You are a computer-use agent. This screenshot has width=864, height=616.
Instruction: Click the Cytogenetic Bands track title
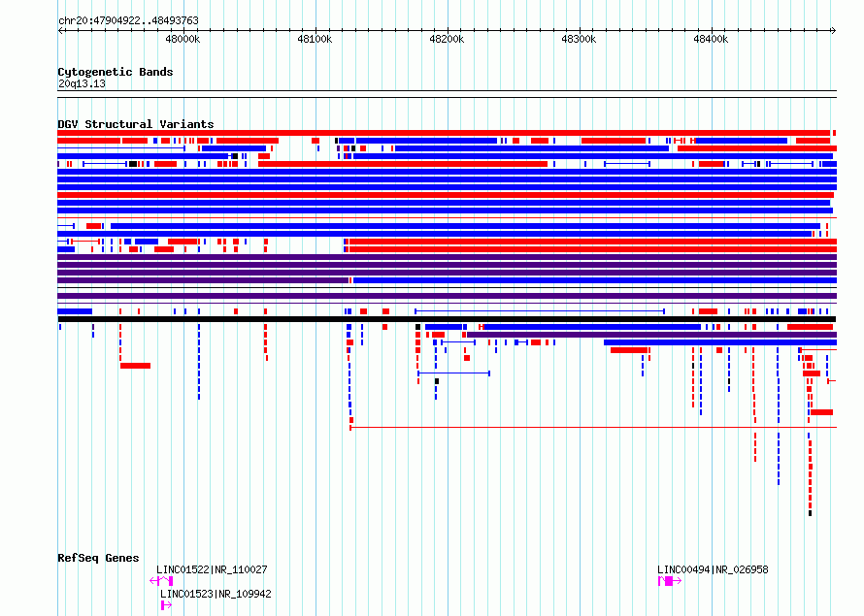coord(116,72)
